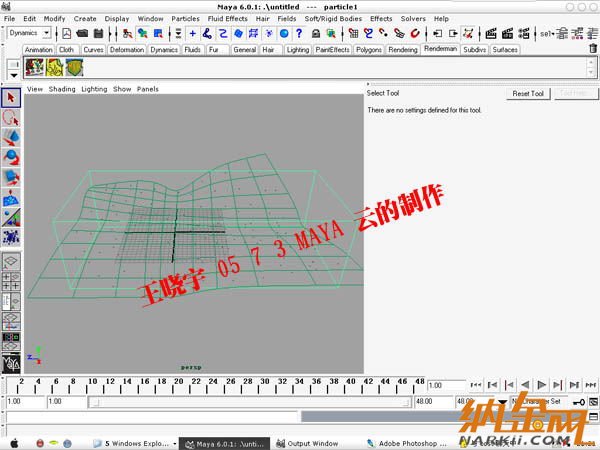Open the Solvers menu
The image size is (600, 450).
(x=413, y=19)
